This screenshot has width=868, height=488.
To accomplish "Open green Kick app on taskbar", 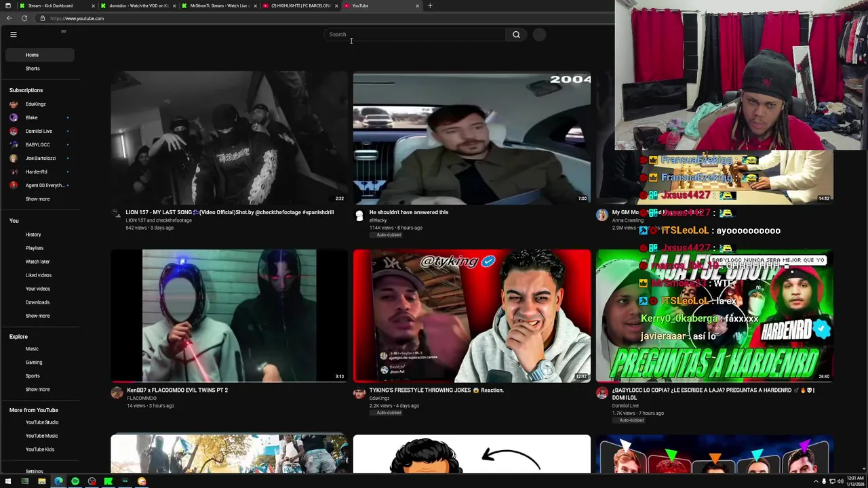I will pyautogui.click(x=108, y=481).
